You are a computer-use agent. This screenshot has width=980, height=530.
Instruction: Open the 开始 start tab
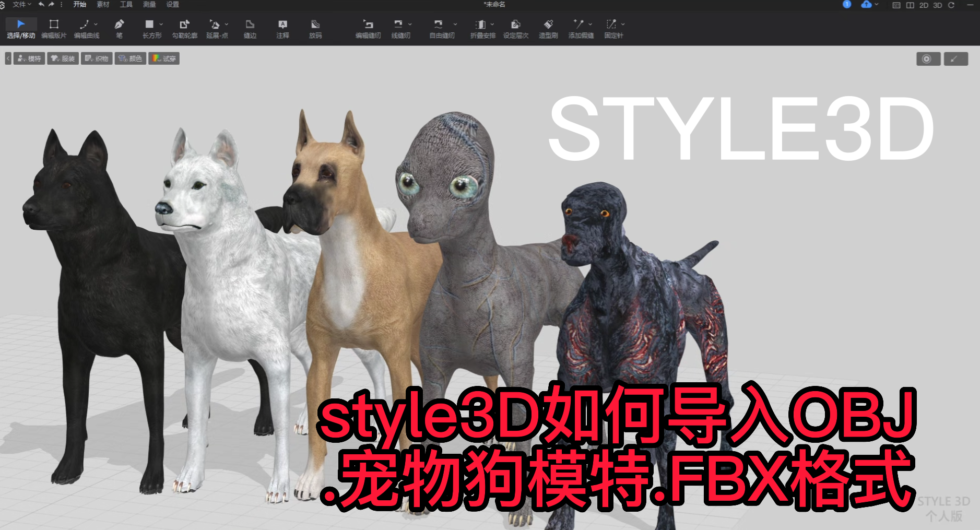click(79, 4)
